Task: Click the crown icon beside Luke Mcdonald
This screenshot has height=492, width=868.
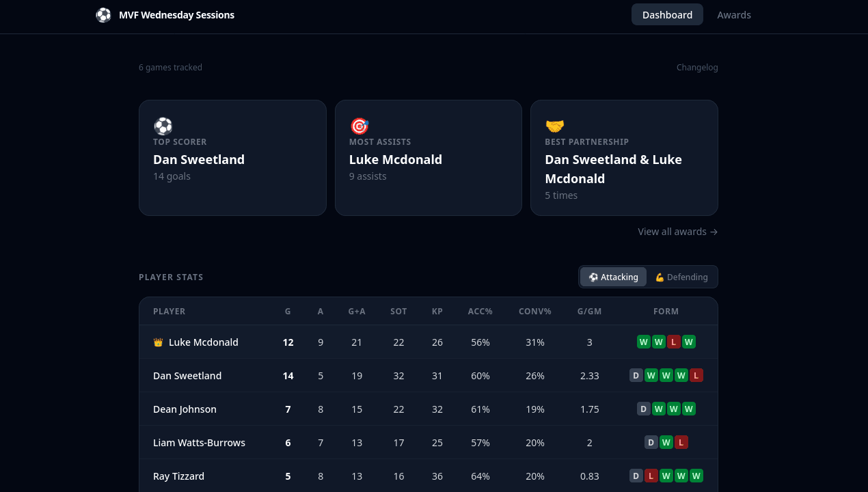Action: (x=158, y=342)
